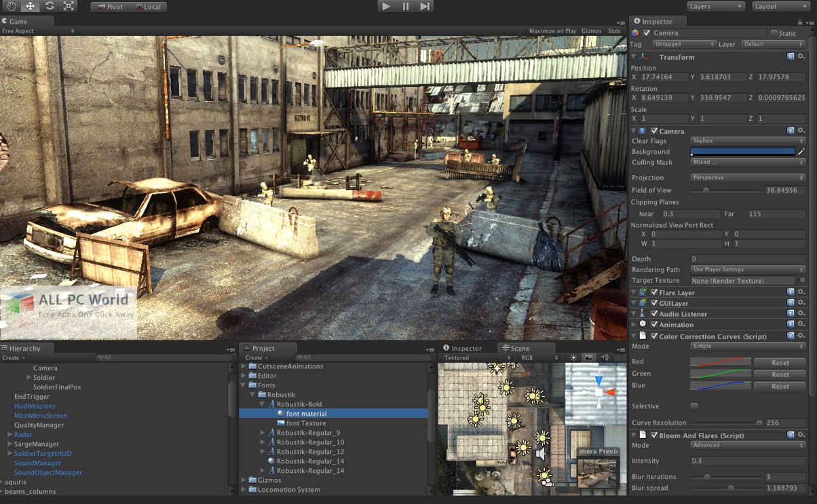Select the Move tool in the toolbar
This screenshot has height=504, width=817.
coord(29,6)
